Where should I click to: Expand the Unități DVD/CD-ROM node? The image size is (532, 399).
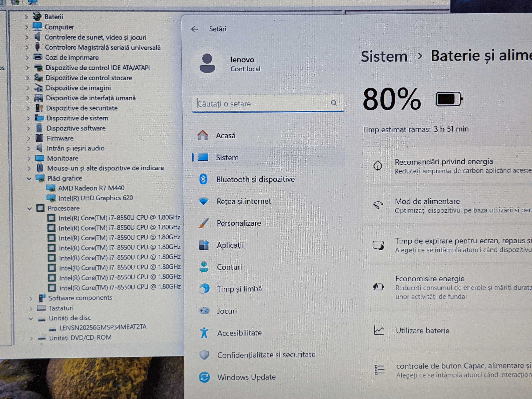pos(32,338)
